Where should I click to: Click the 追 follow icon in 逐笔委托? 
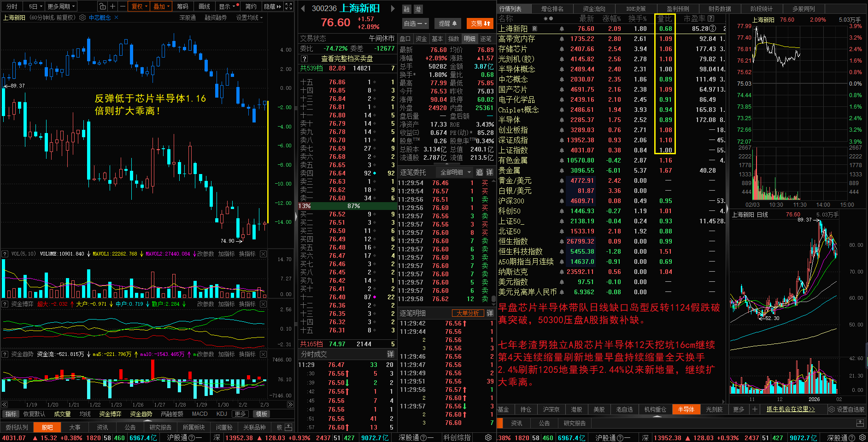(x=479, y=172)
